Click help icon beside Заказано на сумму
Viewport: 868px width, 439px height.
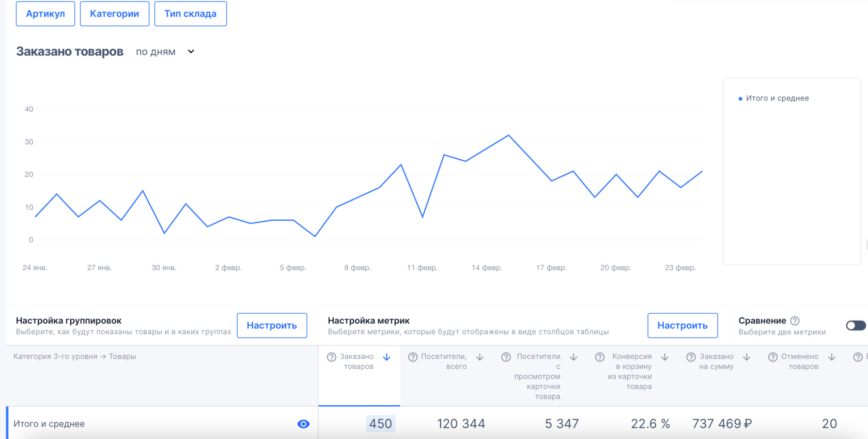[691, 357]
